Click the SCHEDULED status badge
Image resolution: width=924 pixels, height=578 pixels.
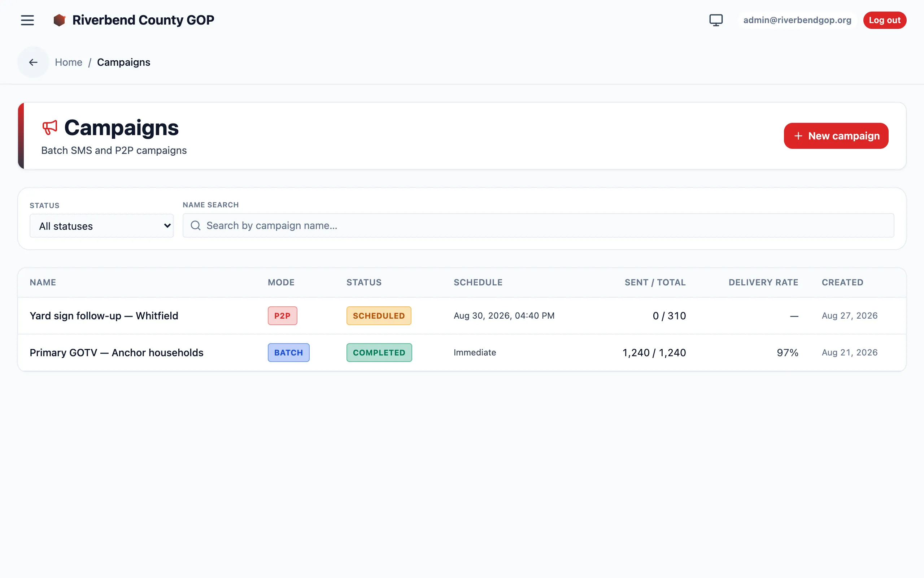(x=379, y=316)
